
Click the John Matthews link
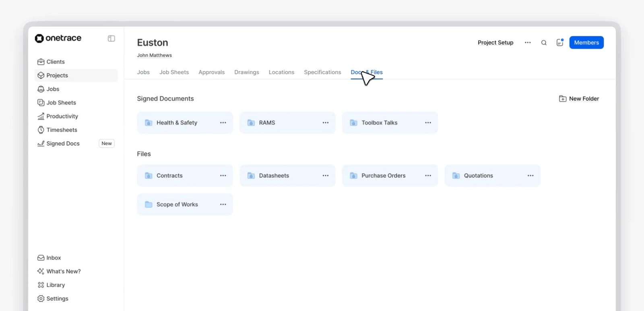(154, 55)
